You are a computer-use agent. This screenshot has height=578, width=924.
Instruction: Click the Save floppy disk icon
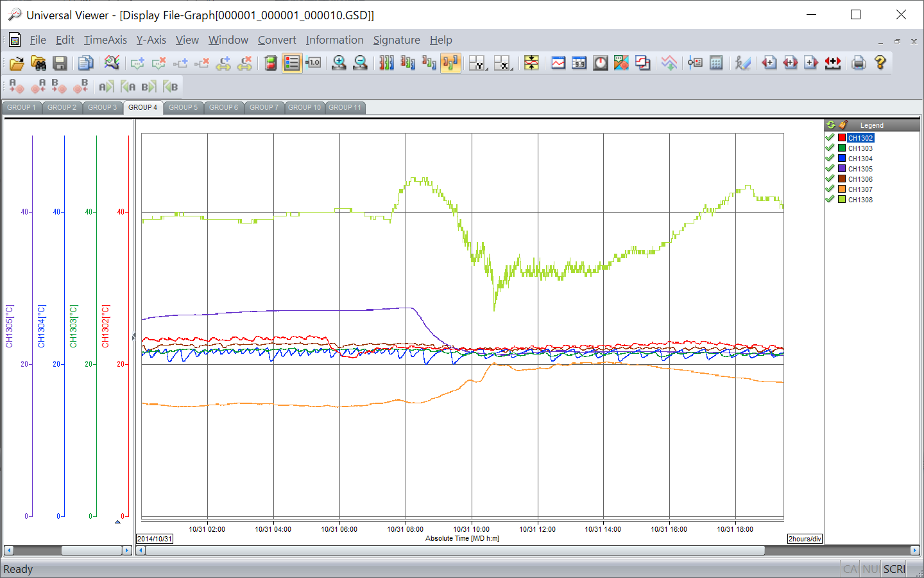60,63
